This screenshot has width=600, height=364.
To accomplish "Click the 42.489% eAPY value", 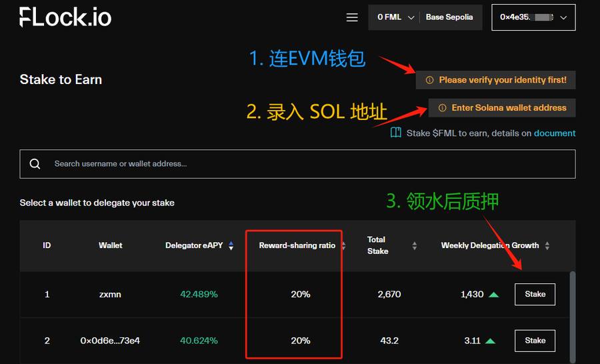I will coord(199,295).
